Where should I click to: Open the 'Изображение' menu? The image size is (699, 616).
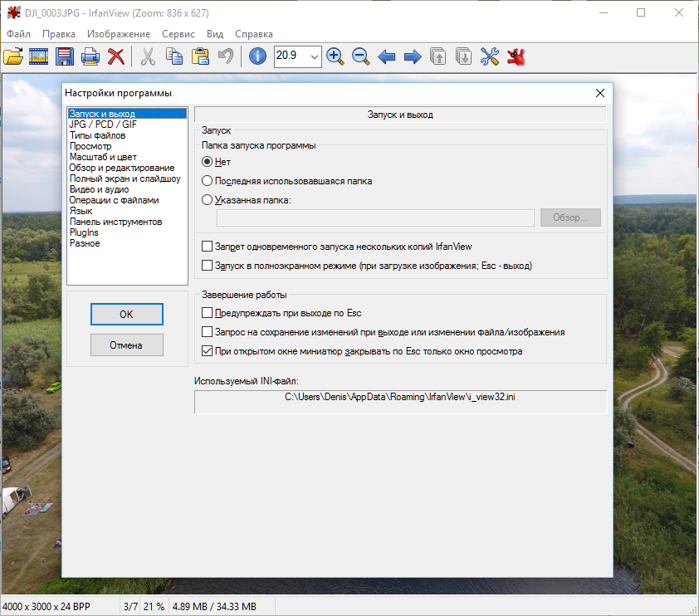click(119, 34)
